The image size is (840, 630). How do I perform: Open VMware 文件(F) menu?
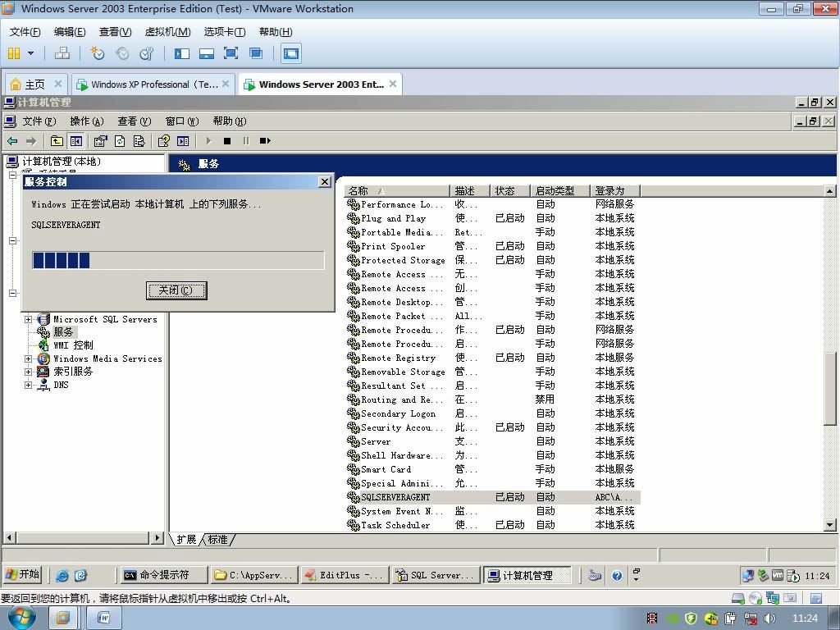(25, 32)
